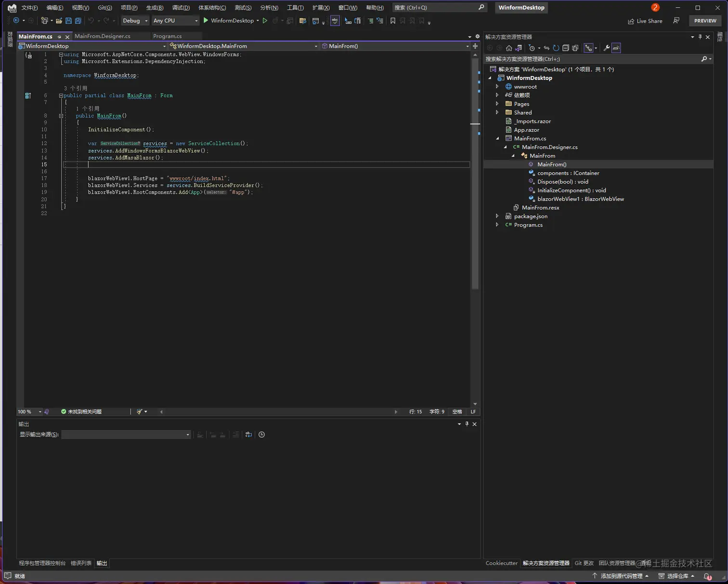728x584 pixels.
Task: Click the 搜索 (Ctrl+Q) search box
Action: (439, 7)
